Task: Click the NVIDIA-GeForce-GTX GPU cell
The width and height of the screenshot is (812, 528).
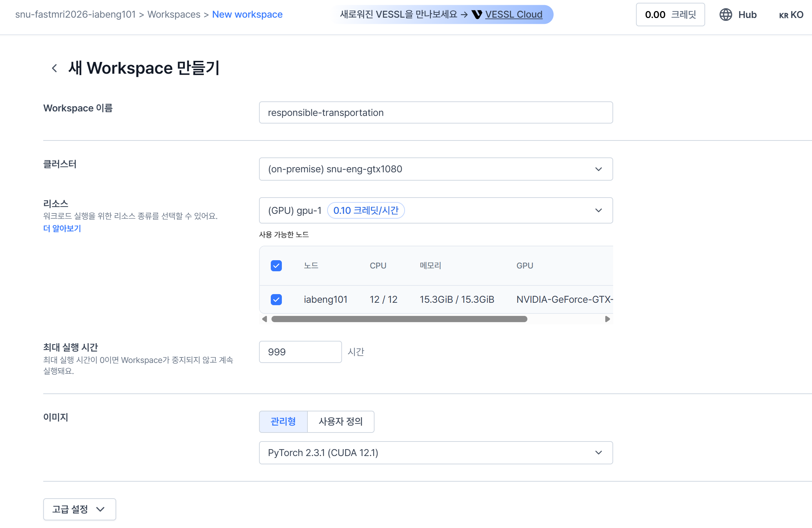Action: coord(564,299)
